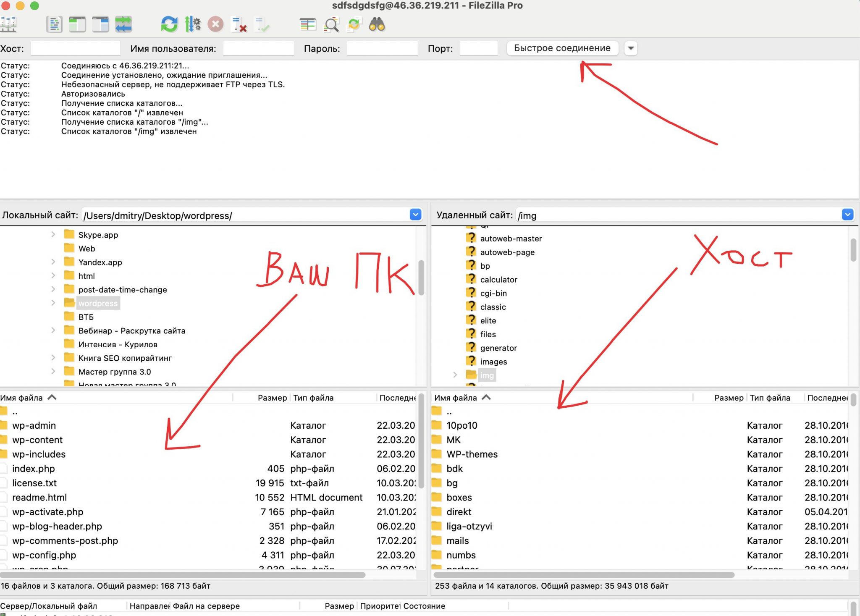Image resolution: width=860 pixels, height=616 pixels.
Task: Focus the Пароль input field
Action: tap(382, 48)
